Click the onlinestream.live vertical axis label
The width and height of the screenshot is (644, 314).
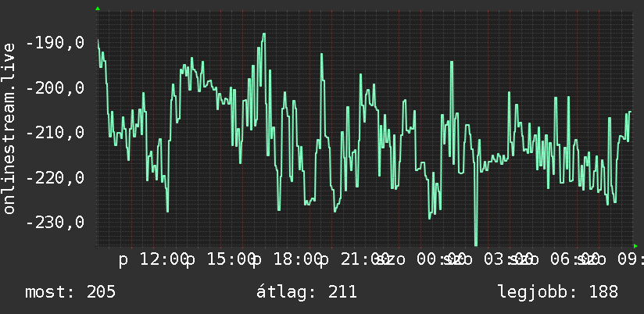click(9, 128)
